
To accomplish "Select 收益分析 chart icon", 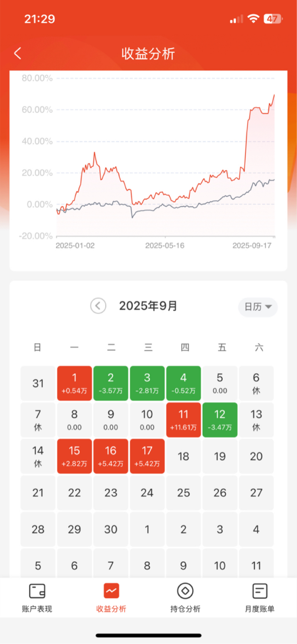I will (111, 591).
